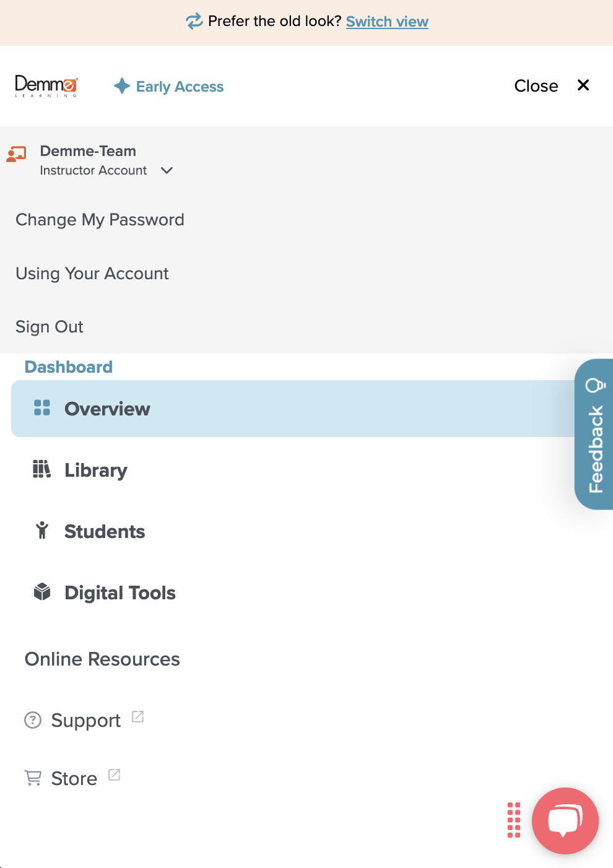
Task: Click the instructor account avatar icon
Action: pos(16,154)
